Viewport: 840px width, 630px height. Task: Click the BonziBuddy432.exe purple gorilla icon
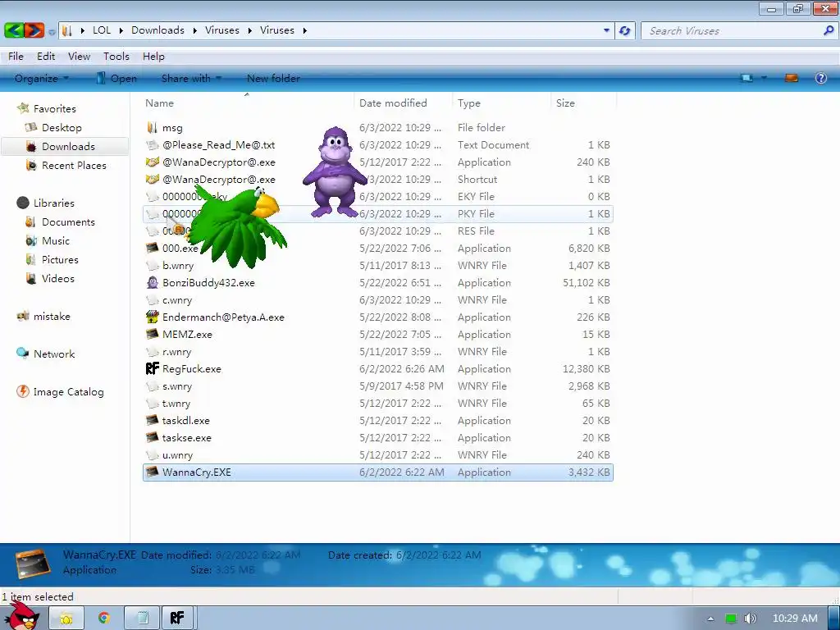click(152, 283)
